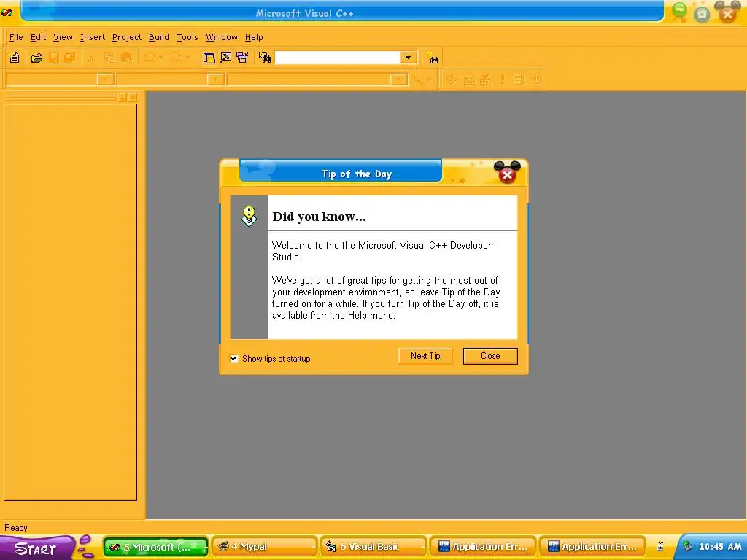The height and width of the screenshot is (560, 747).
Task: Click the Save disk icon
Action: 54,58
